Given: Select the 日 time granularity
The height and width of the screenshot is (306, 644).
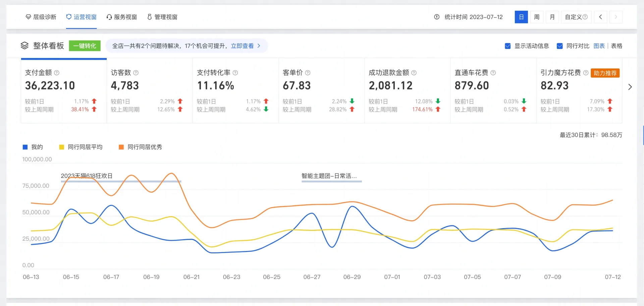Looking at the screenshot, I should point(521,17).
